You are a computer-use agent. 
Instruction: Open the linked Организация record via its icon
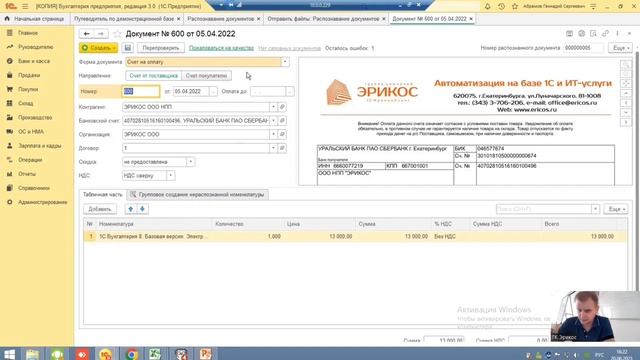coord(282,134)
